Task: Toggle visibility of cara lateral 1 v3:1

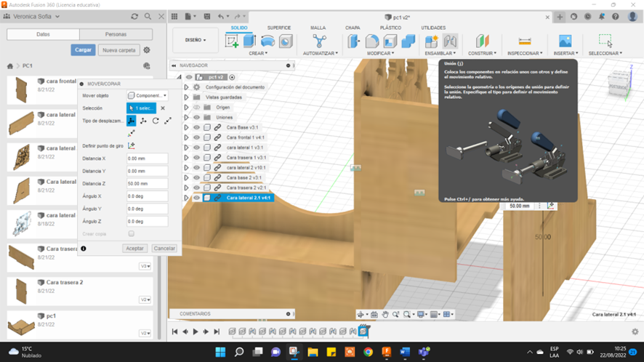Action: [197, 148]
